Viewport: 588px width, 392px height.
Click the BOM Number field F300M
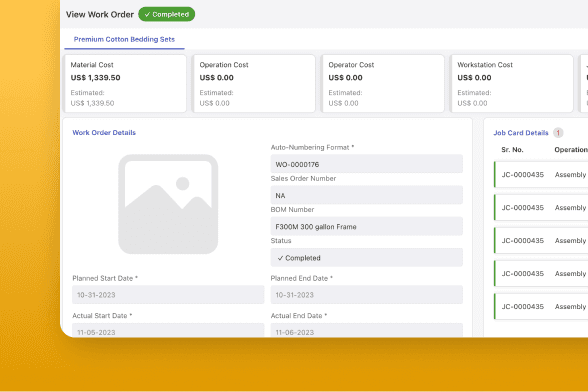(x=367, y=226)
